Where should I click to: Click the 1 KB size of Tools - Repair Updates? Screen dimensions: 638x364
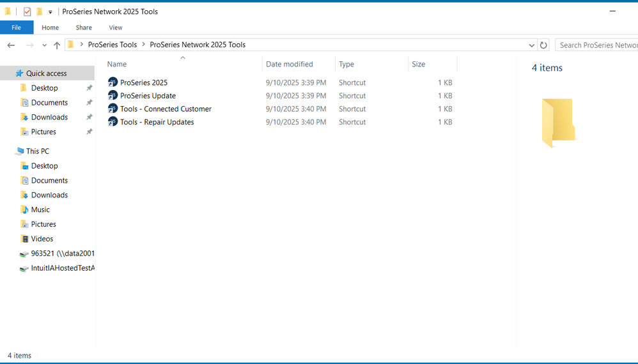click(x=445, y=122)
